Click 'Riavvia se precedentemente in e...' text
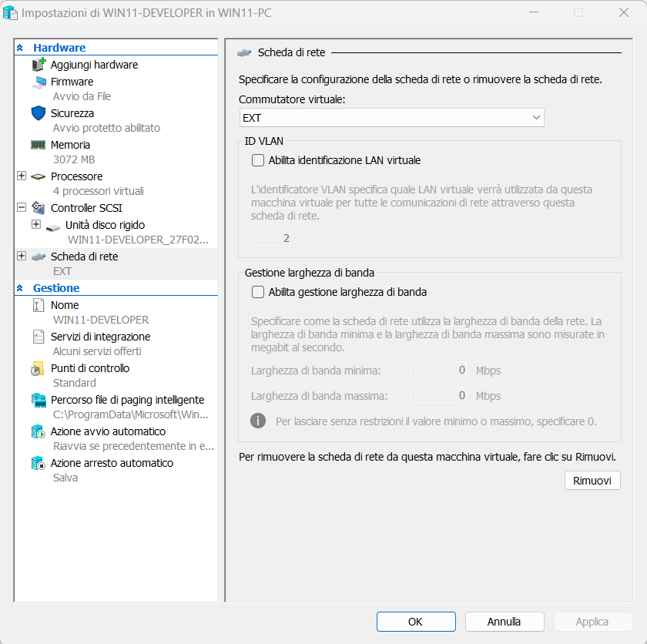 click(x=134, y=446)
